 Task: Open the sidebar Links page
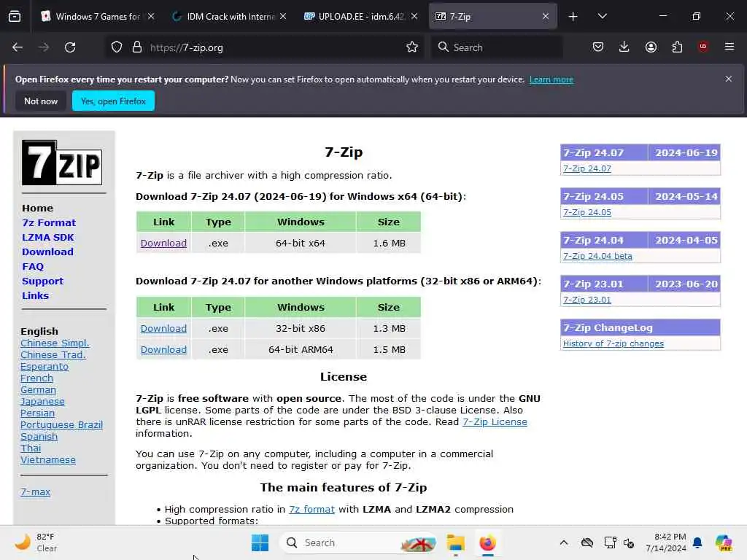[x=35, y=295]
